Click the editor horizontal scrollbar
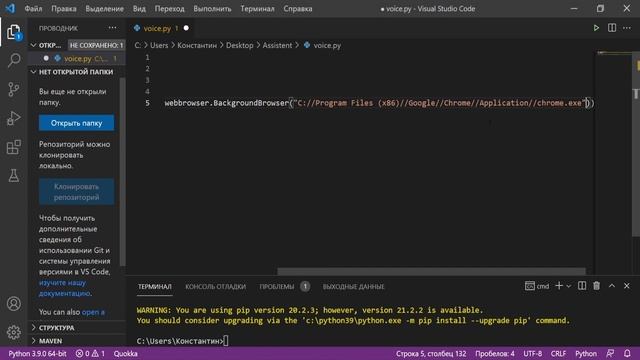640x360 pixels. (431, 271)
